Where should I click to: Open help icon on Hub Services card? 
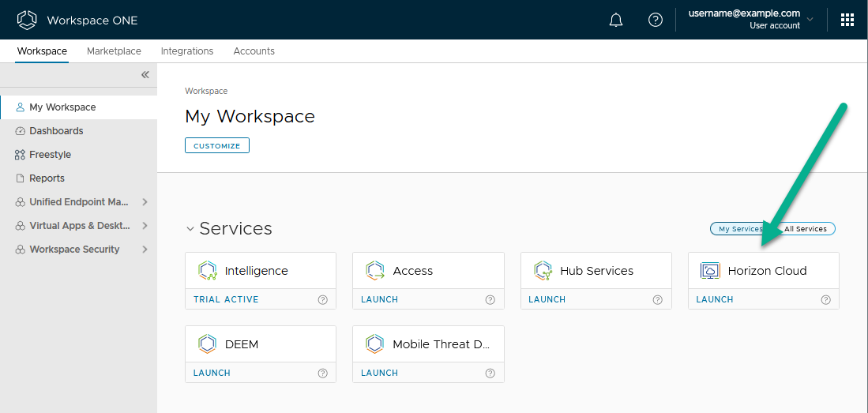click(658, 299)
